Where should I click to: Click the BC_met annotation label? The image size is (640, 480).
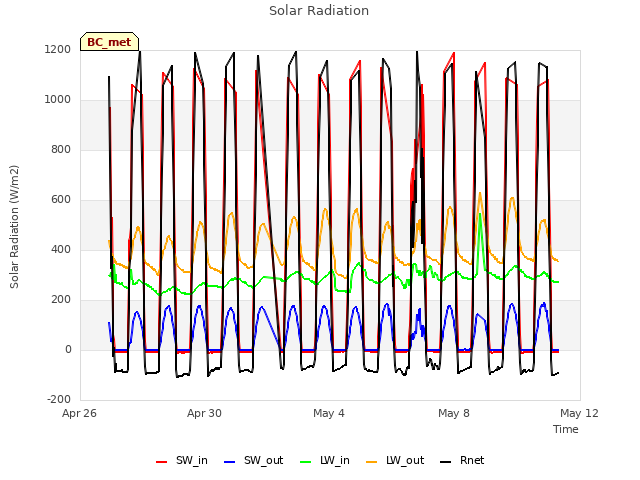click(109, 42)
